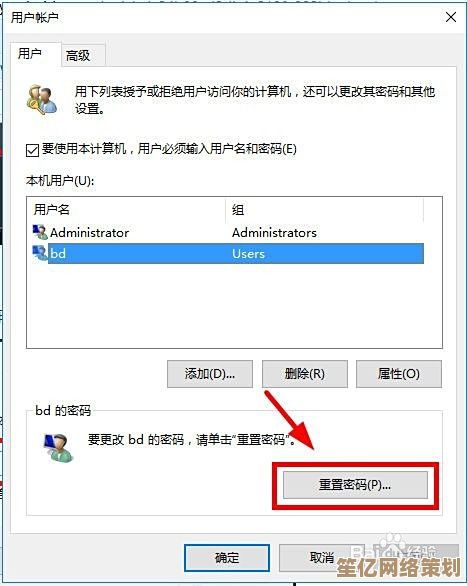Click the user accounts keys icon
Image resolution: width=467 pixels, height=586 pixels.
click(x=42, y=99)
